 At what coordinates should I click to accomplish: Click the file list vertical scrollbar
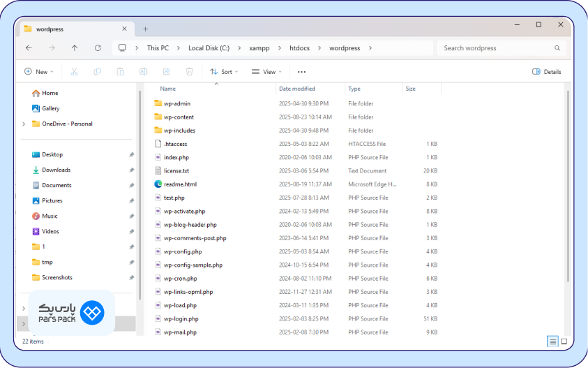click(568, 186)
